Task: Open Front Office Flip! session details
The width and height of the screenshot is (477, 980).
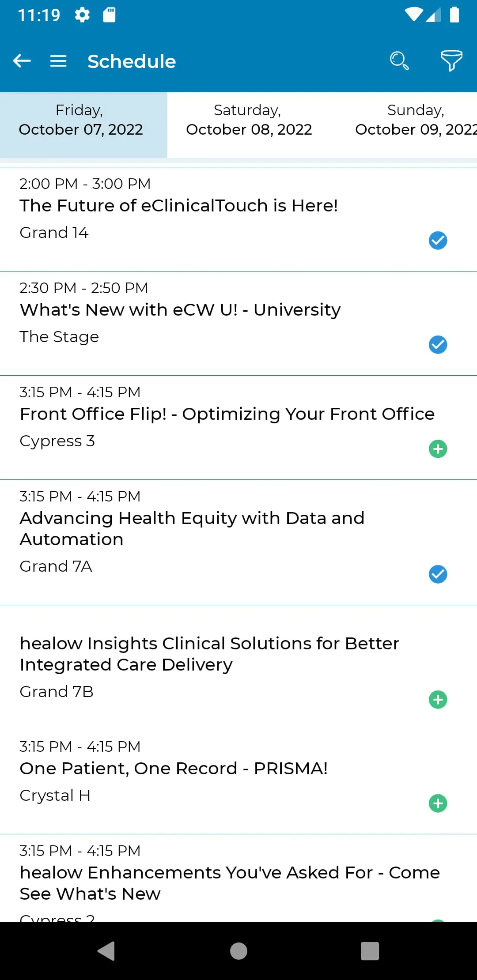Action: pos(227,414)
